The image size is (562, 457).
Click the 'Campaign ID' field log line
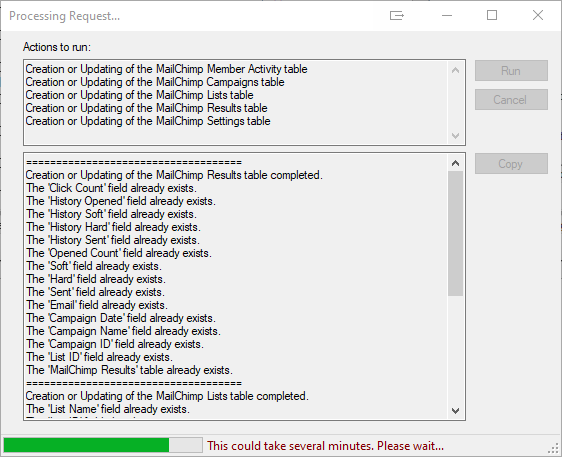[x=115, y=344]
